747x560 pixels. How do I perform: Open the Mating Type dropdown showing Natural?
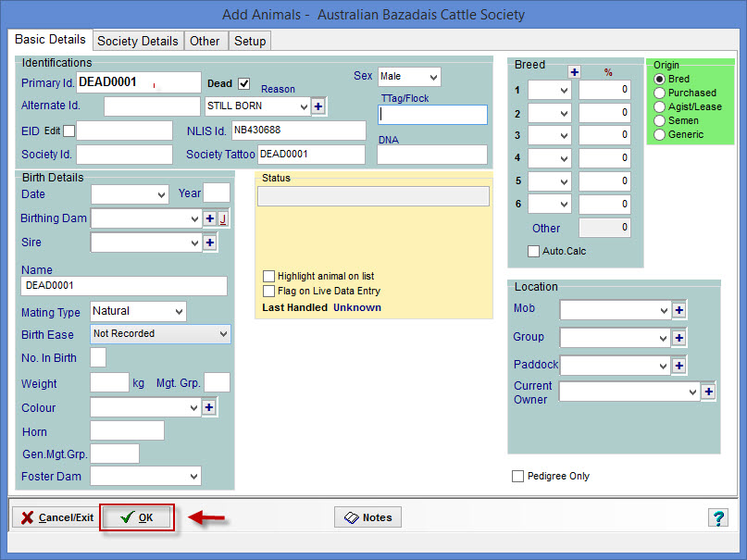(138, 311)
